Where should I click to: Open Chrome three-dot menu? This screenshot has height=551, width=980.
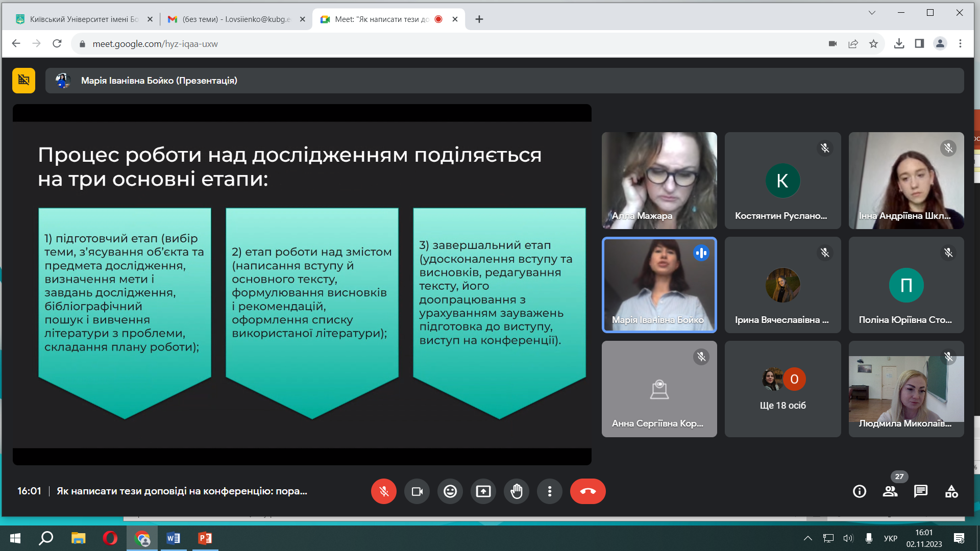(x=960, y=44)
